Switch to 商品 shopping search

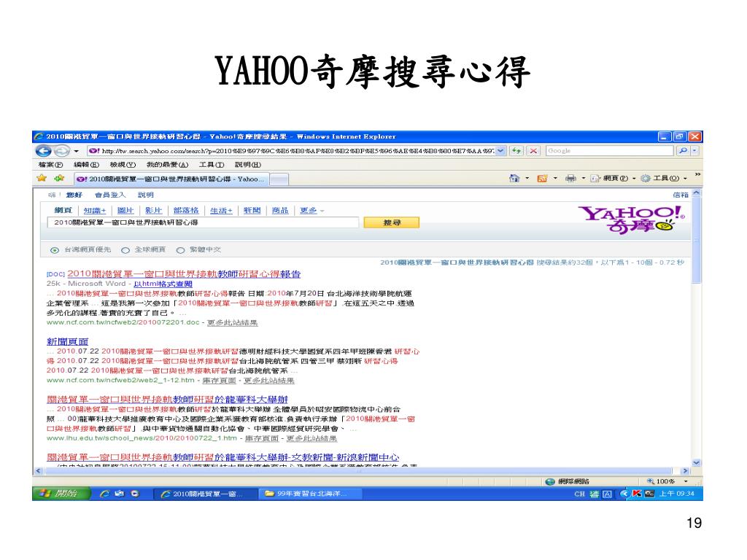280,211
